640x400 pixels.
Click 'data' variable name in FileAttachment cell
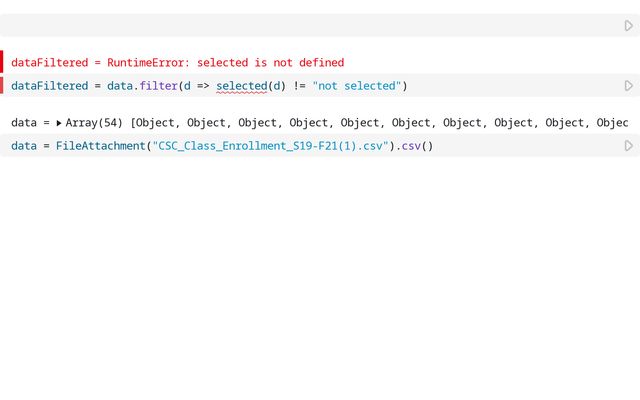tap(24, 146)
